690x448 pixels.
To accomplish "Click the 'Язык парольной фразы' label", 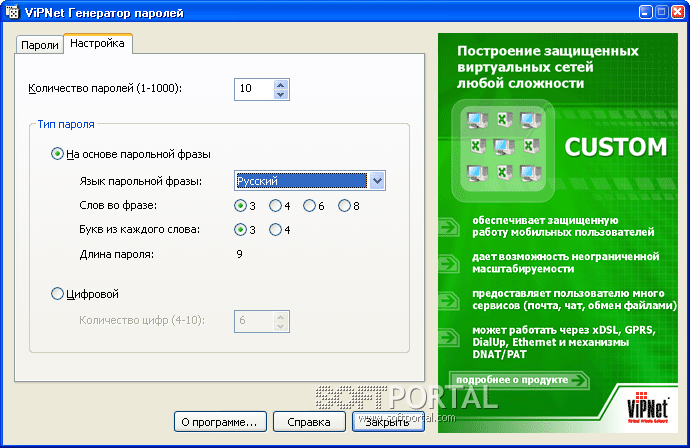I will click(141, 181).
